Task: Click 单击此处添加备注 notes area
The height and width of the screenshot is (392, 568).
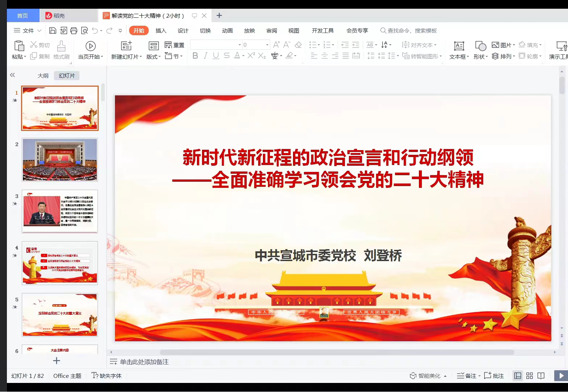Action: [144, 362]
